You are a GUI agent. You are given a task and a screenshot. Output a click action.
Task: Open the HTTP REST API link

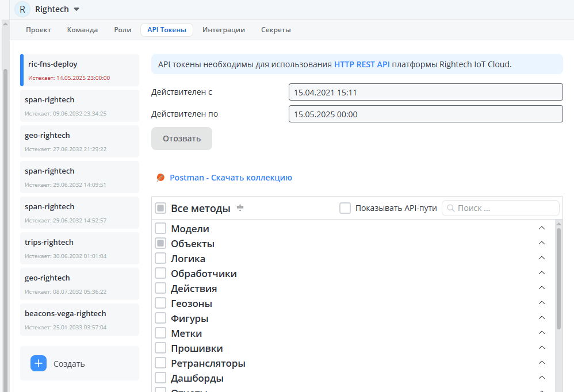pyautogui.click(x=362, y=64)
